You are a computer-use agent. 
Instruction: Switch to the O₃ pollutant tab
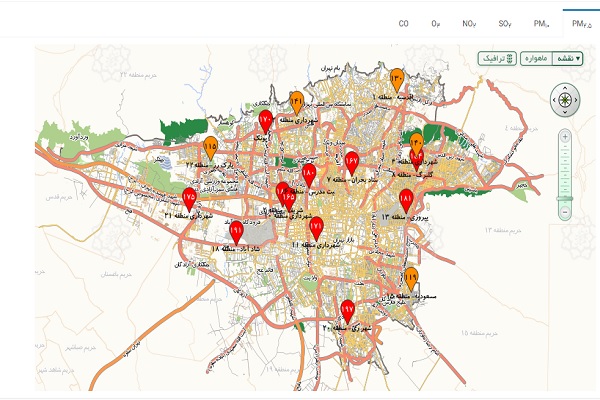[x=436, y=24]
